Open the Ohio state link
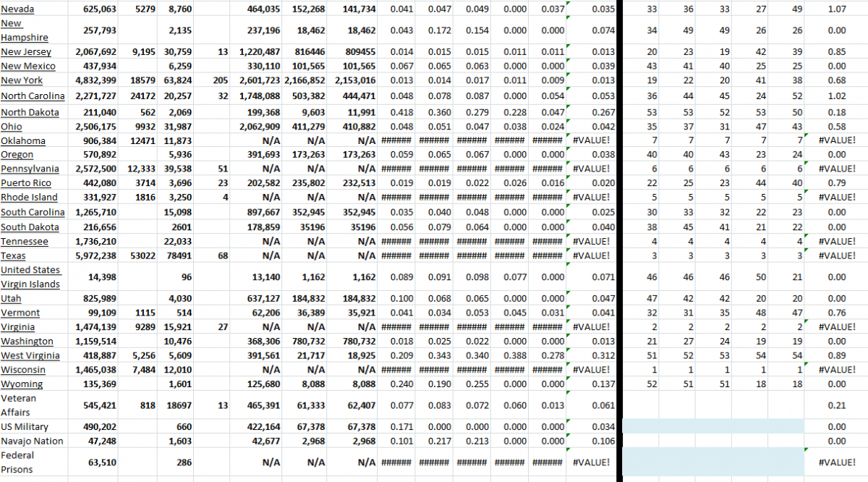This screenshot has width=868, height=482. click(12, 126)
